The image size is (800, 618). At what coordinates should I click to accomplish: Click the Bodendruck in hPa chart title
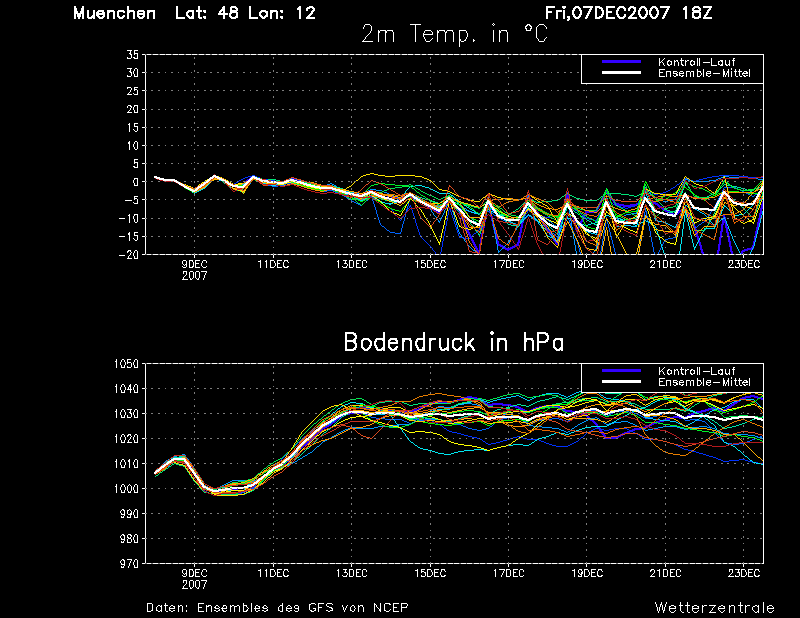click(454, 342)
